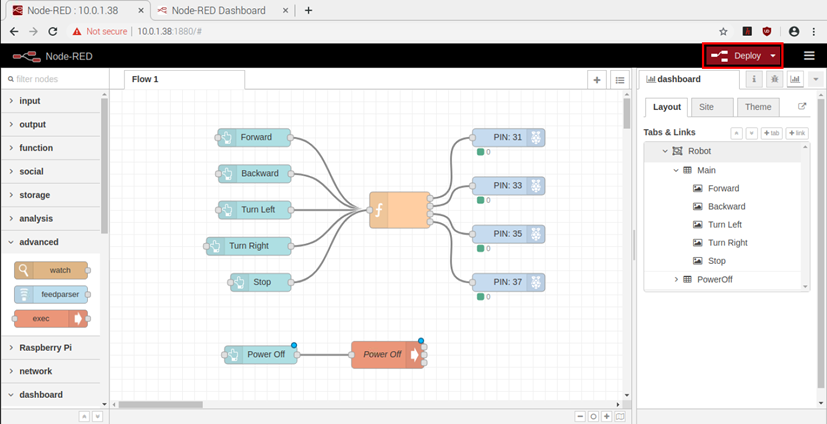This screenshot has height=424, width=827.
Task: Expand the output palette category
Action: [51, 124]
